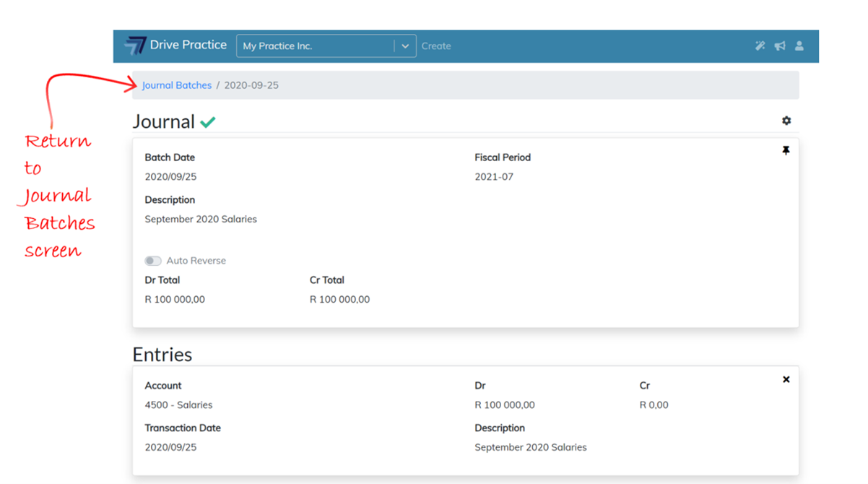Click the Drive Practice brand name

188,45
